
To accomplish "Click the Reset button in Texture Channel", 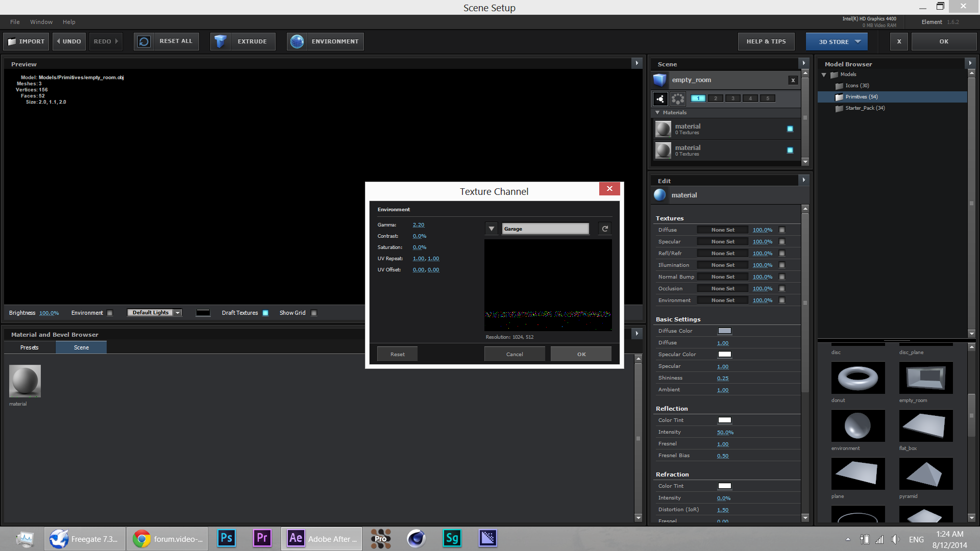I will click(x=397, y=353).
